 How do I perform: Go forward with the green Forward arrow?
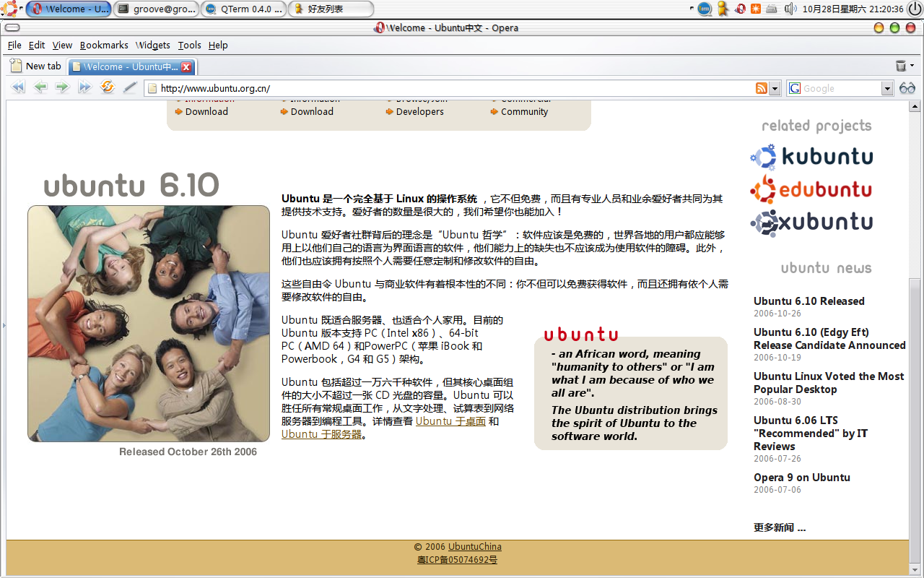[62, 87]
